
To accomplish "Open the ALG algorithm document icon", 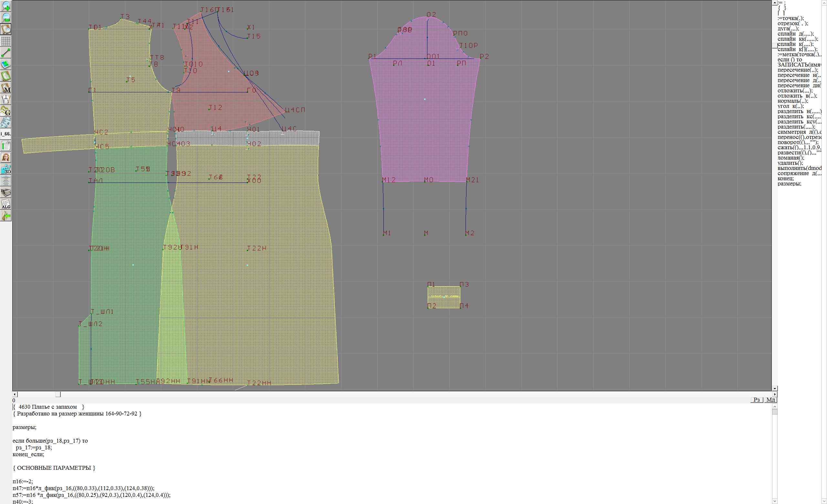I will coord(6,204).
